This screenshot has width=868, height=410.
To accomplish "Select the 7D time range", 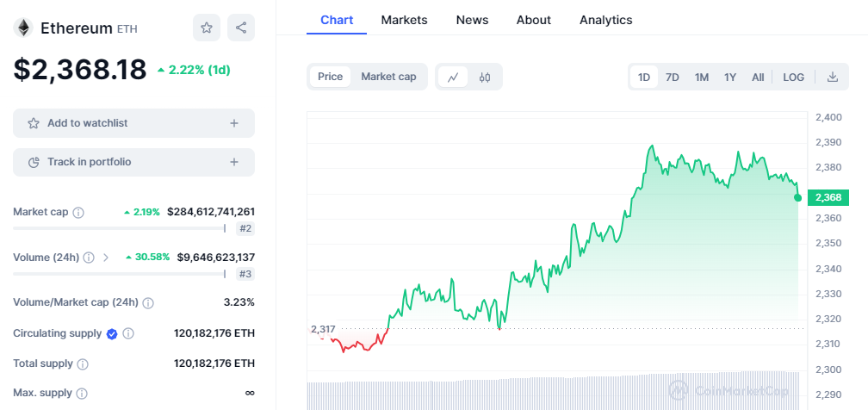I will tap(672, 77).
